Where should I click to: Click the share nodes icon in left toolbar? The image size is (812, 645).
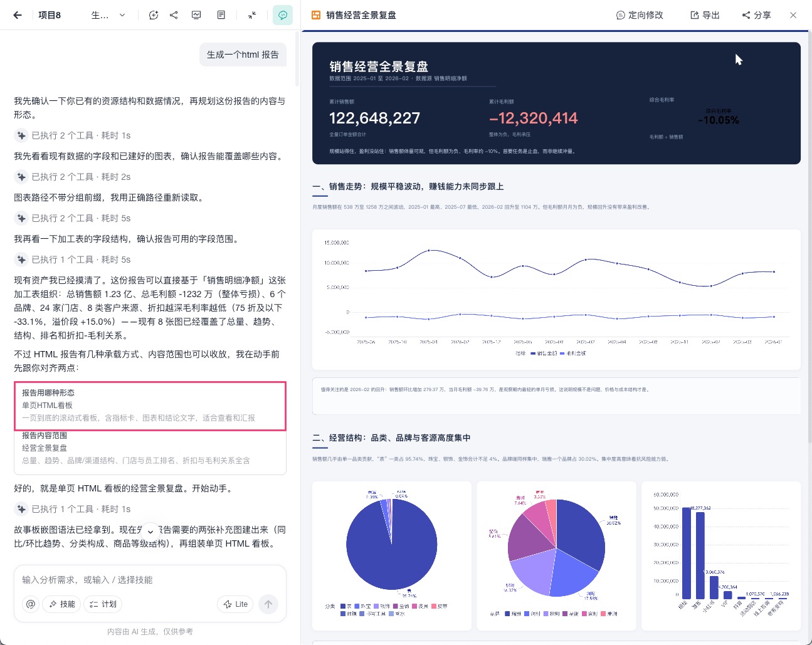tap(174, 15)
